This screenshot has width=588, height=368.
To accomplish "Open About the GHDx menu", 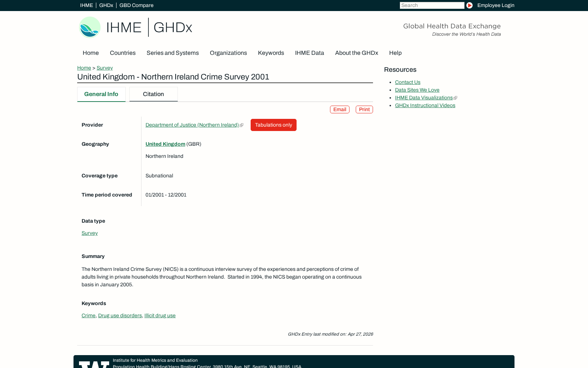I will coord(356,53).
